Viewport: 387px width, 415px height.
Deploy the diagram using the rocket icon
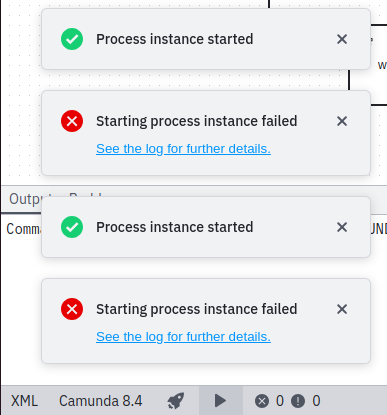click(x=176, y=401)
